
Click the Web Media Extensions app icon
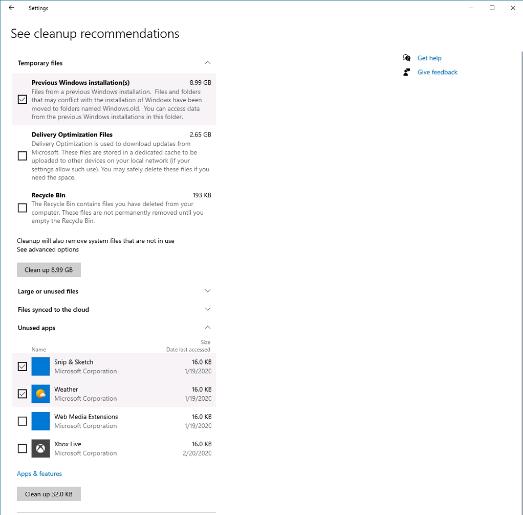click(41, 421)
